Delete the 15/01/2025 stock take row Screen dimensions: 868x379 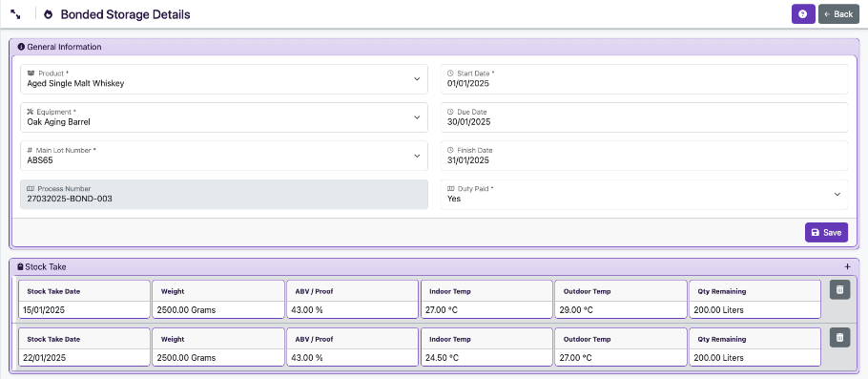pyautogui.click(x=839, y=290)
